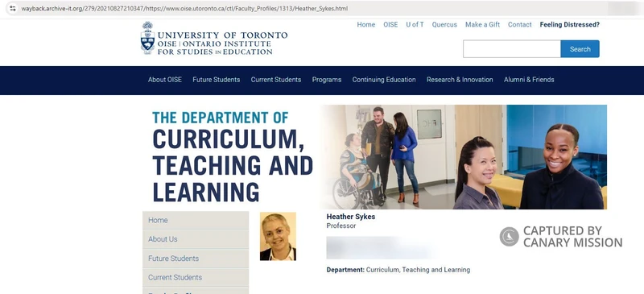
Task: Open Future Students in main navigation bar
Action: (x=217, y=80)
